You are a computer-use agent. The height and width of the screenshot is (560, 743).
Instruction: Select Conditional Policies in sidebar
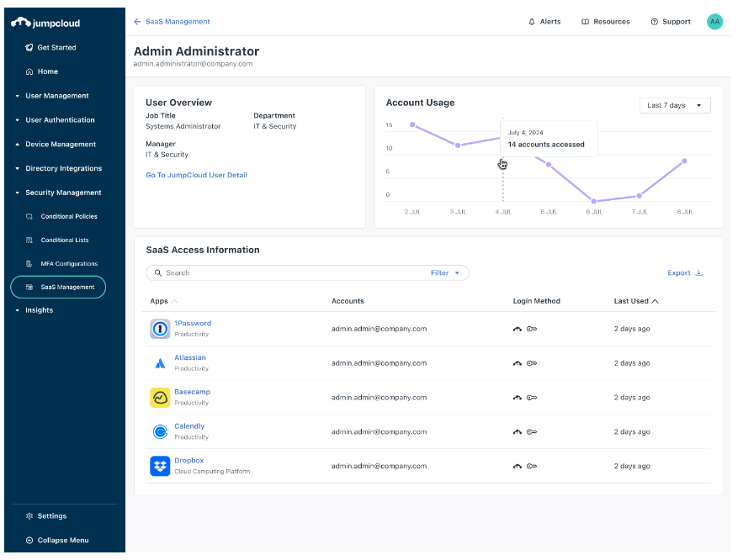(x=68, y=217)
